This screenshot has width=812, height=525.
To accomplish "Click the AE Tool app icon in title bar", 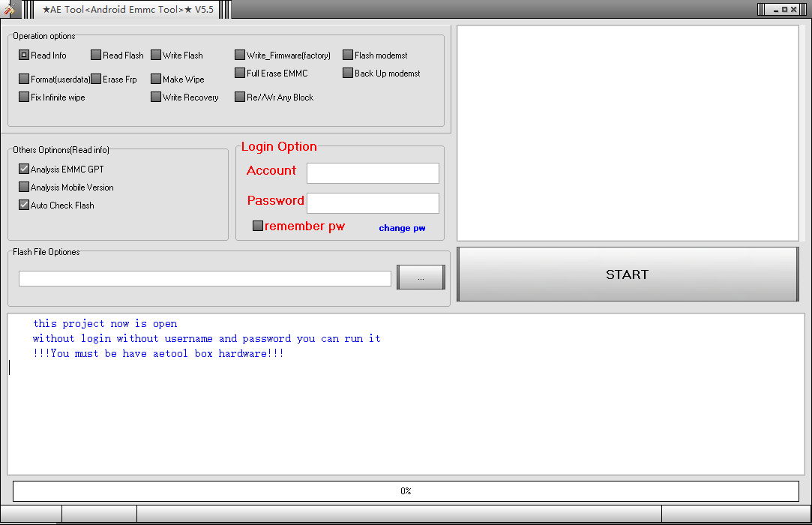I will pos(9,9).
